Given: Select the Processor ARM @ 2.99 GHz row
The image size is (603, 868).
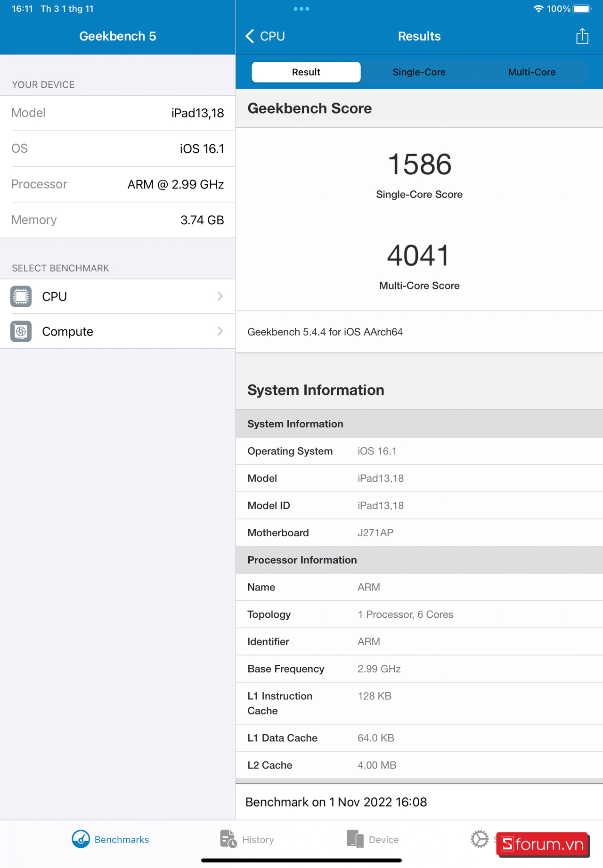Looking at the screenshot, I should pos(118,184).
